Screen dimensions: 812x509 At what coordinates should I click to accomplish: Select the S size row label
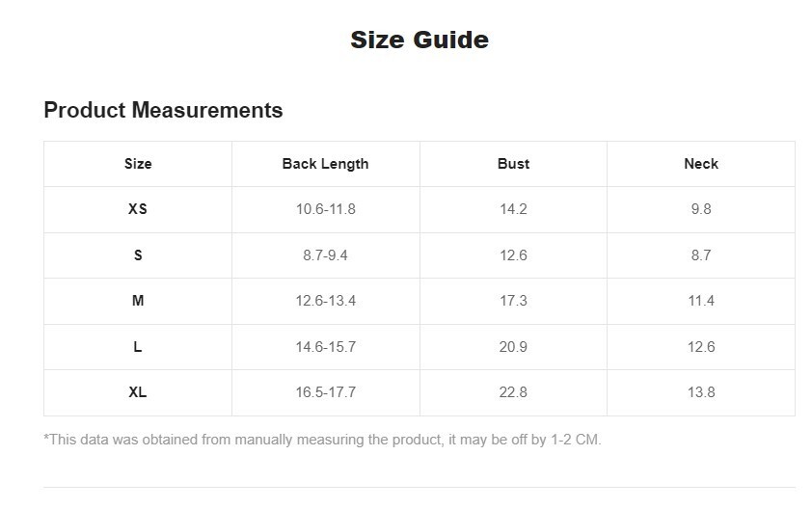[138, 255]
